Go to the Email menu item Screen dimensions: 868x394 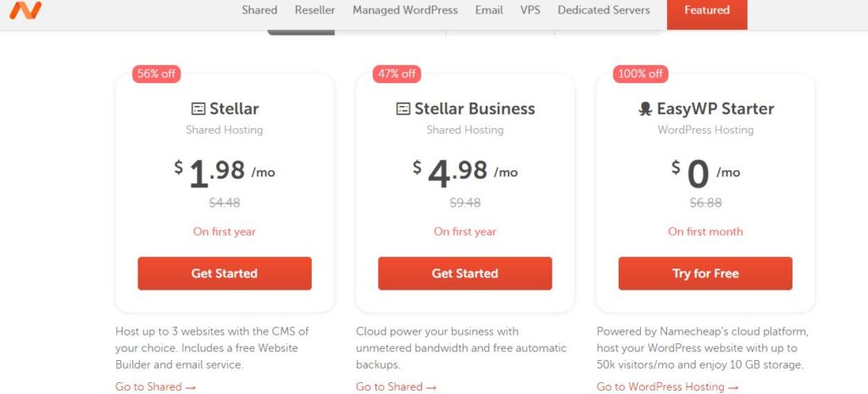[x=489, y=10]
